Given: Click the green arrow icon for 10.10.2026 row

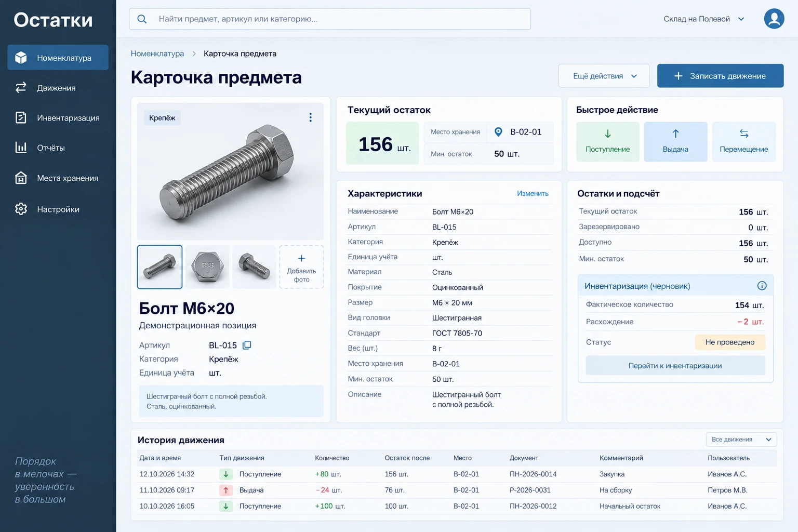Looking at the screenshot, I should [226, 506].
